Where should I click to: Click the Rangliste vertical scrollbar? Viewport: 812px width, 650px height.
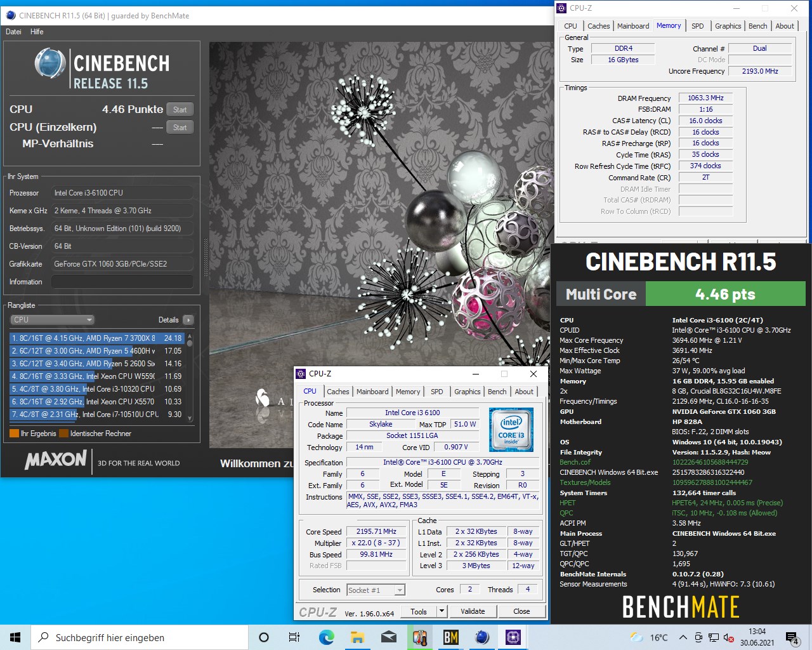189,376
